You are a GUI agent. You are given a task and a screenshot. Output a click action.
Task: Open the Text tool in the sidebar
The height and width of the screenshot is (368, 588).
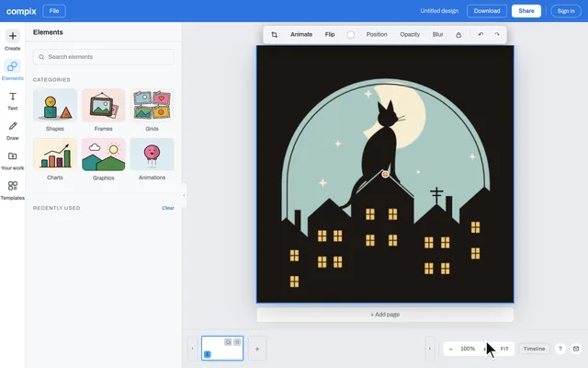click(12, 101)
